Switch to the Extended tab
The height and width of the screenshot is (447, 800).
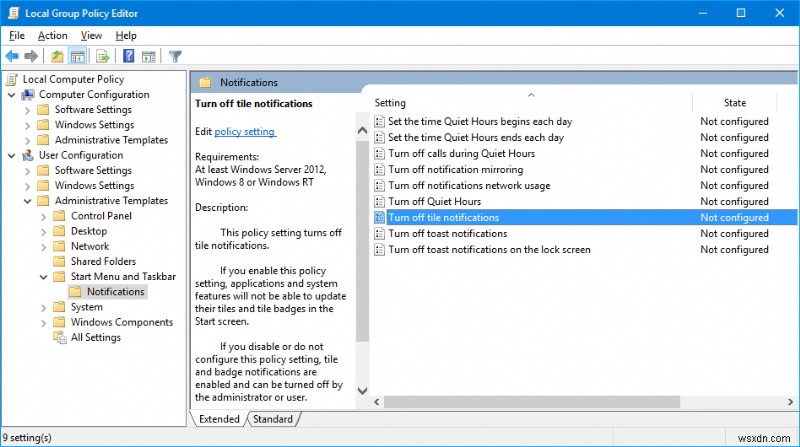pos(219,419)
